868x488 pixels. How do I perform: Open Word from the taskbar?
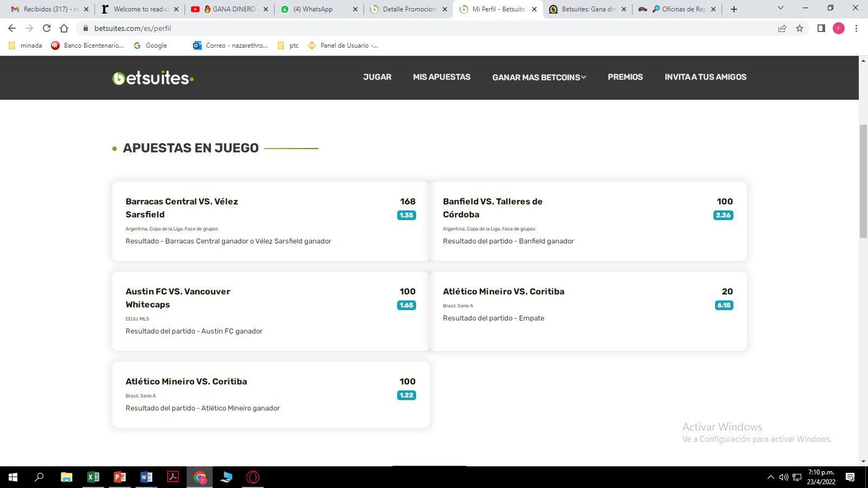click(146, 477)
